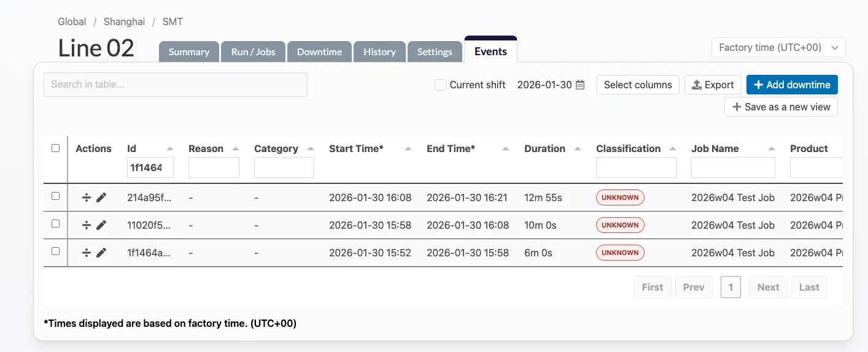Focus the Search in table field

pyautogui.click(x=175, y=85)
